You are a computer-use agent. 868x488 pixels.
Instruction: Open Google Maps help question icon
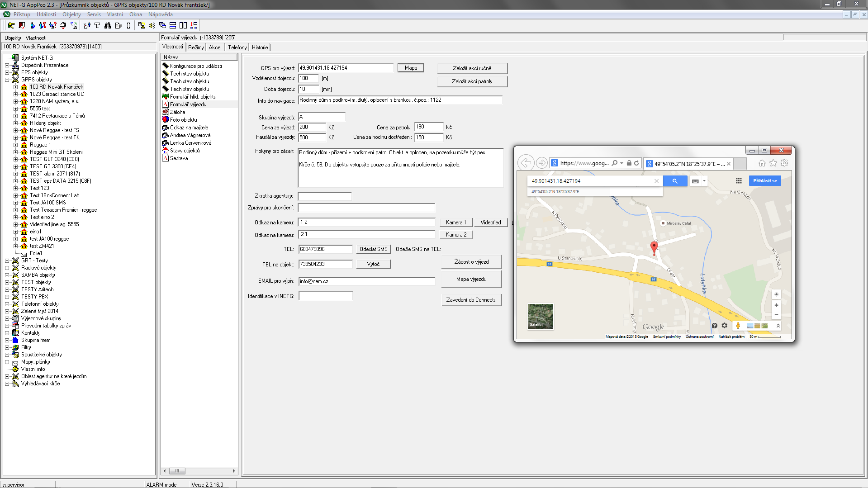click(x=715, y=326)
